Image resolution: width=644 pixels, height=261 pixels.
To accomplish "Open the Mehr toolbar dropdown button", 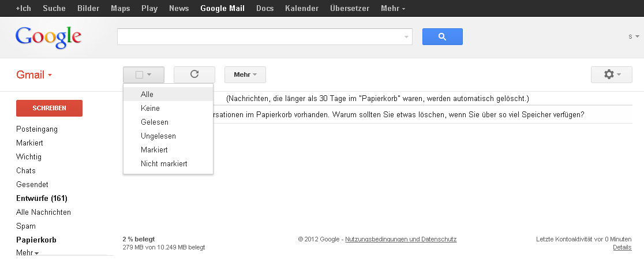I will 245,74.
